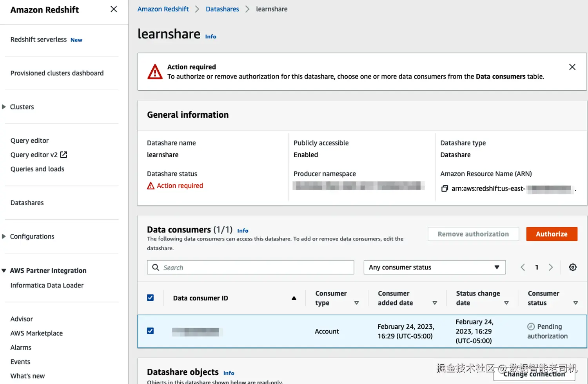Open table preferences gear icon

[x=573, y=267]
